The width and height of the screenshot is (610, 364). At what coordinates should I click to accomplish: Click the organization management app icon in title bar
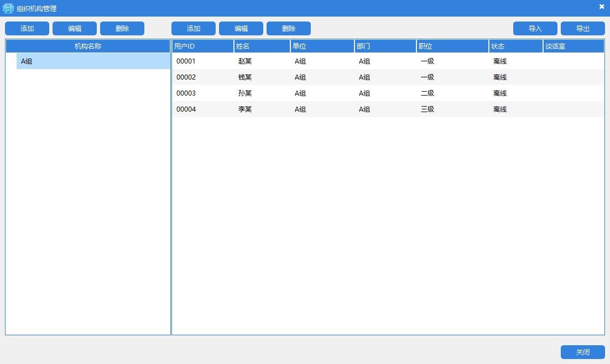(x=8, y=8)
